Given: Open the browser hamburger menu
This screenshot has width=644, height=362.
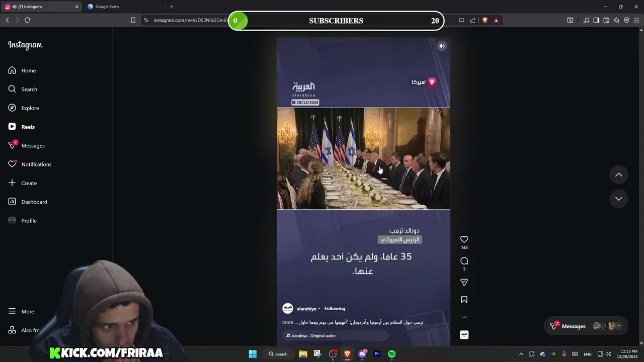Looking at the screenshot, I should pos(636,20).
